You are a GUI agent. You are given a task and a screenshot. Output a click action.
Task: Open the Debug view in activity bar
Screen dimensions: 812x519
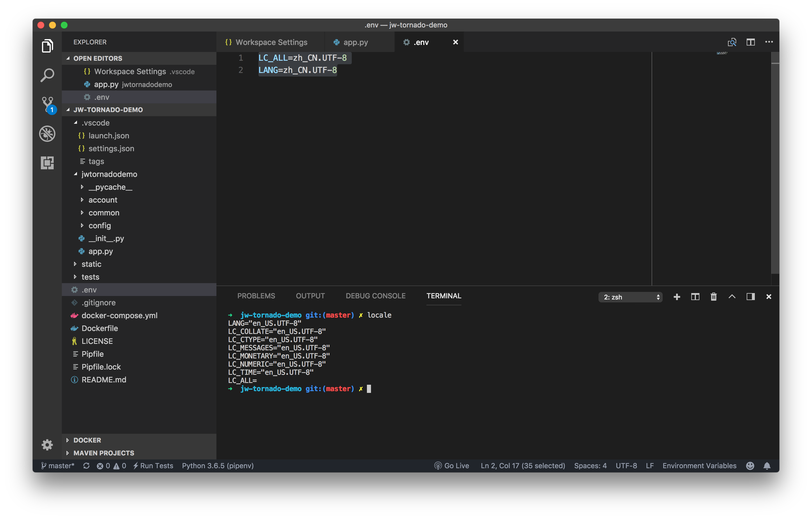point(47,133)
